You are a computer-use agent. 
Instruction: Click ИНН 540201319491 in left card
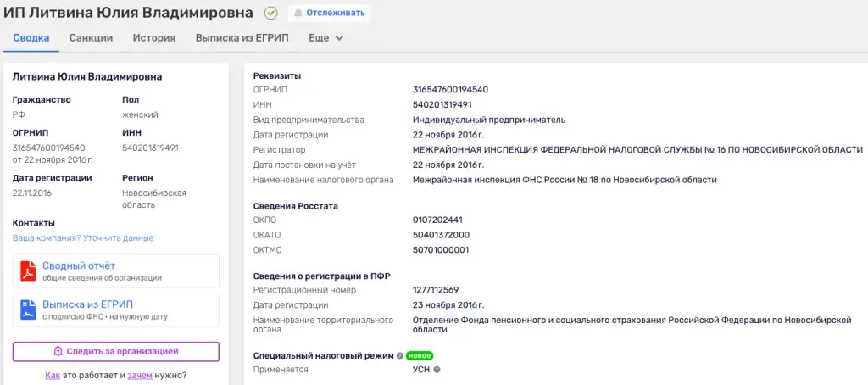coord(151,148)
